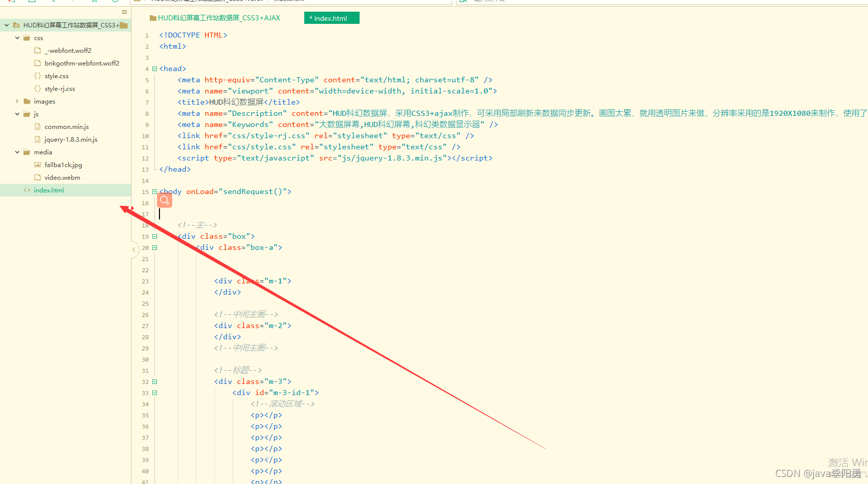Click the common.min.js file icon
Viewport: 868px width, 484px height.
pyautogui.click(x=38, y=126)
